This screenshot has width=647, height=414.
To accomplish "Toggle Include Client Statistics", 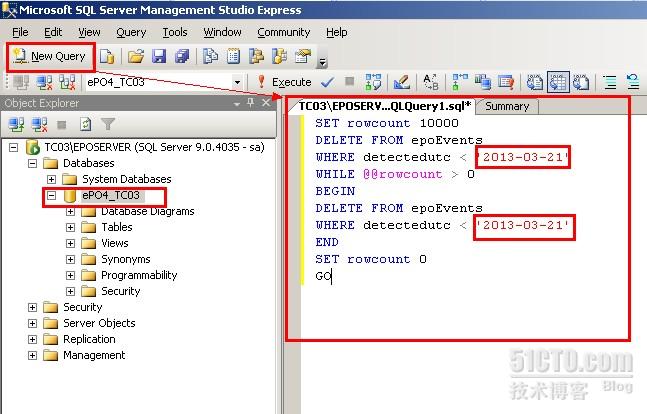I will [482, 82].
